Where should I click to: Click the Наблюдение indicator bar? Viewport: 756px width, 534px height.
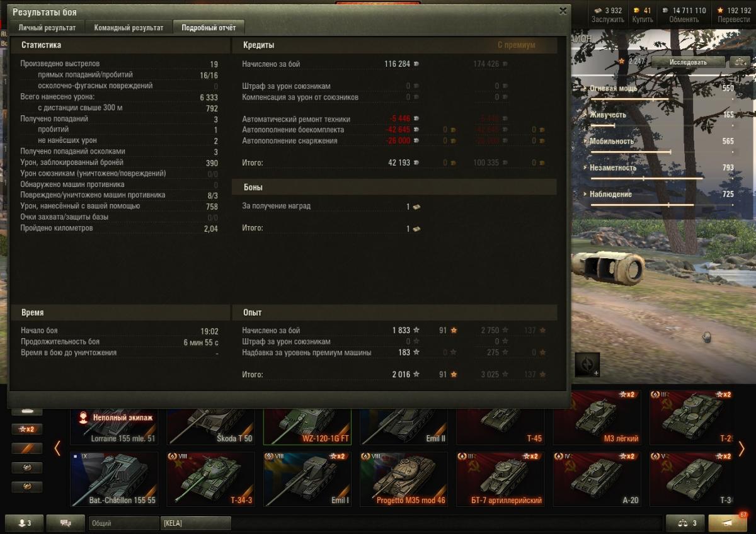coord(662,205)
